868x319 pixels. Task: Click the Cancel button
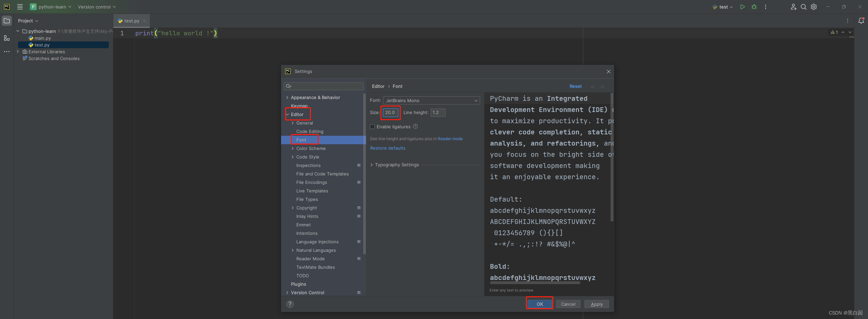pos(568,304)
